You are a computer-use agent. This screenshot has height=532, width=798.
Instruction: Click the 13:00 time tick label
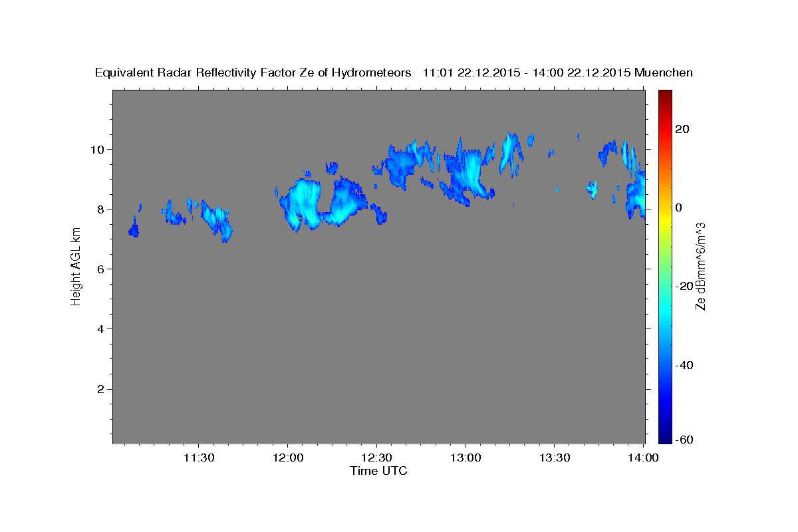(465, 458)
